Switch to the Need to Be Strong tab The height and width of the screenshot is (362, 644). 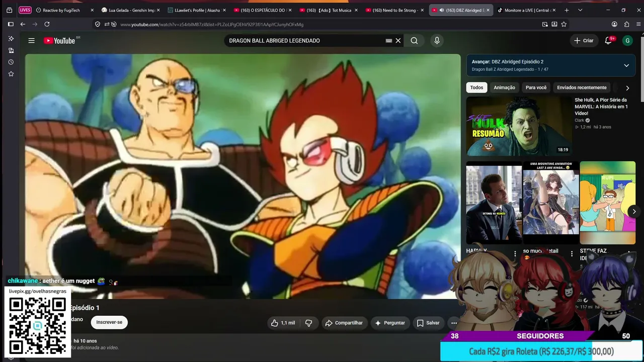coord(394,10)
